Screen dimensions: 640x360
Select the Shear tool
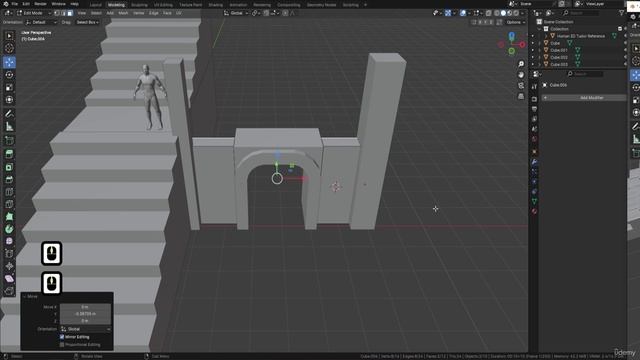[9, 278]
